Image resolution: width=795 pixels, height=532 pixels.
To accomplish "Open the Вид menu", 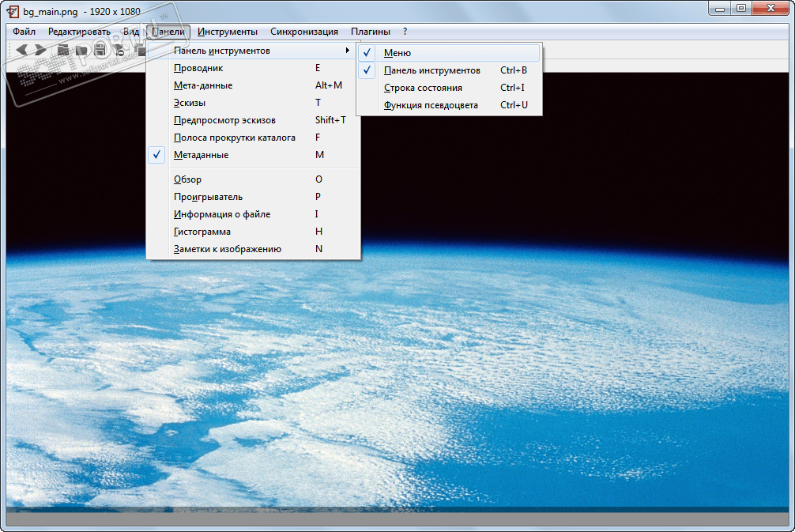I will [131, 32].
